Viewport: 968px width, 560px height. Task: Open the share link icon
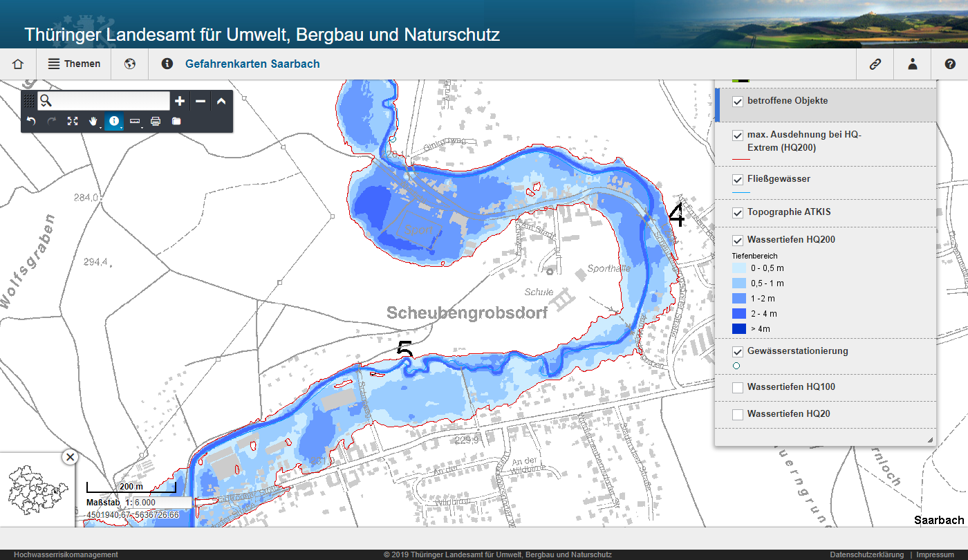[x=875, y=64]
